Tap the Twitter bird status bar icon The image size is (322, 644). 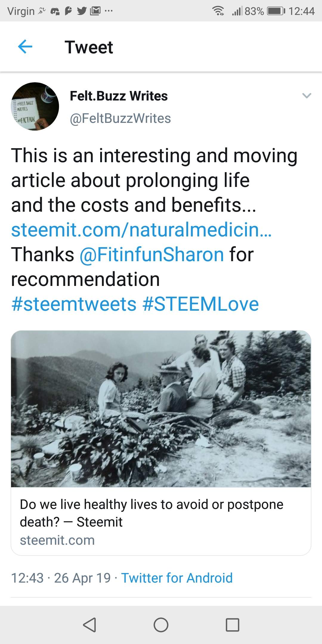(81, 11)
